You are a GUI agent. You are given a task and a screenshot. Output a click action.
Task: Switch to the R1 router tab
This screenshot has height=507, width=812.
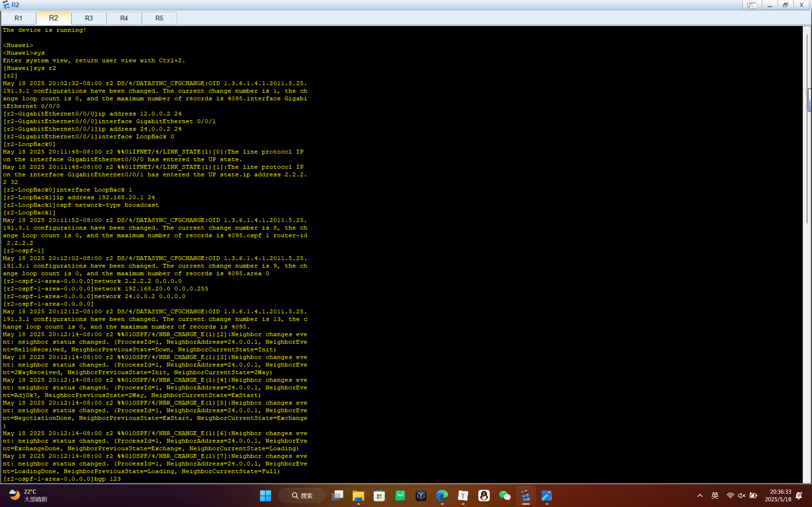coord(18,18)
